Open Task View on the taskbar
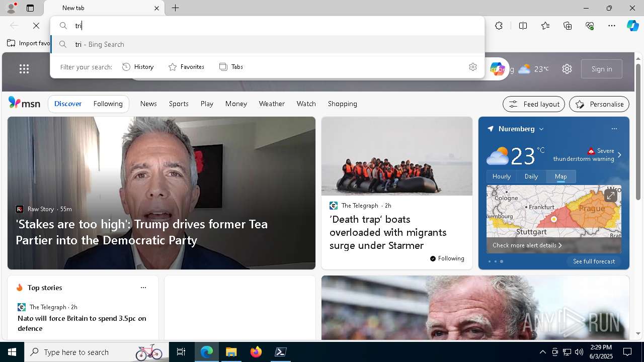Image resolution: width=644 pixels, height=362 pixels. coord(181,352)
